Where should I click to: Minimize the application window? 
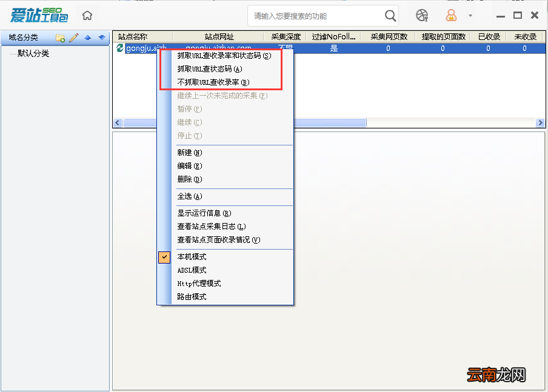point(501,16)
